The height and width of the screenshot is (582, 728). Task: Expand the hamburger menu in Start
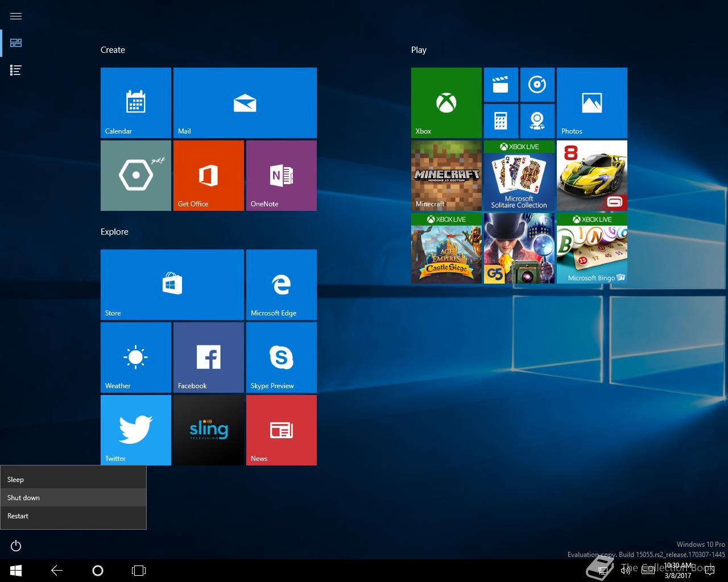click(16, 16)
